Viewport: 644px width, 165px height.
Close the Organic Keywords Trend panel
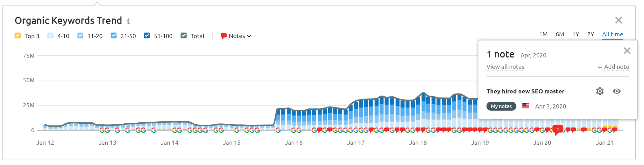[619, 20]
